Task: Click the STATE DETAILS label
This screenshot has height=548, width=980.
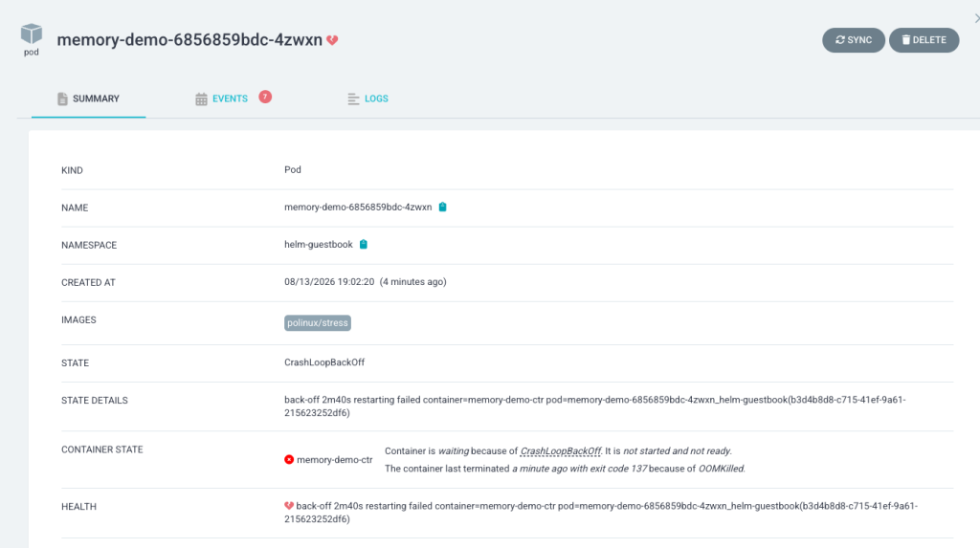Action: [x=95, y=401]
